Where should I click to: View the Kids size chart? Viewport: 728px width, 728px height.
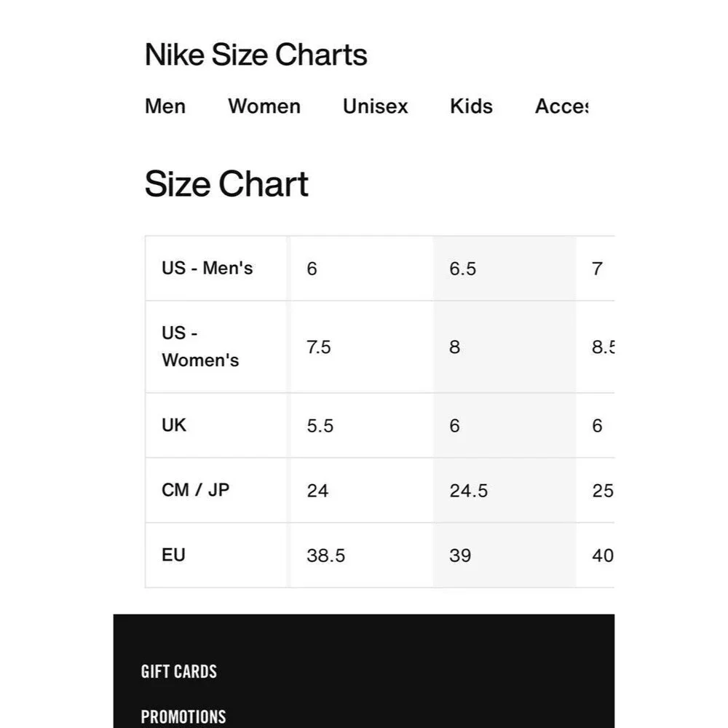pos(471,107)
